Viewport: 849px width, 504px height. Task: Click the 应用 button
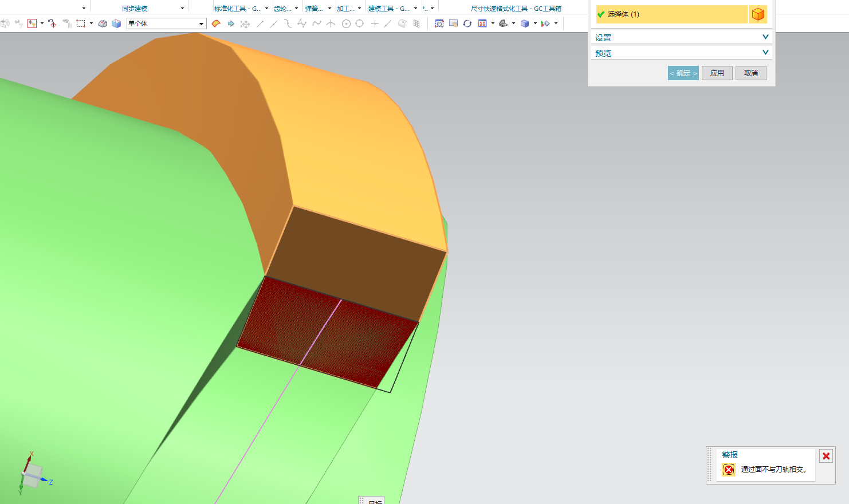coord(717,73)
